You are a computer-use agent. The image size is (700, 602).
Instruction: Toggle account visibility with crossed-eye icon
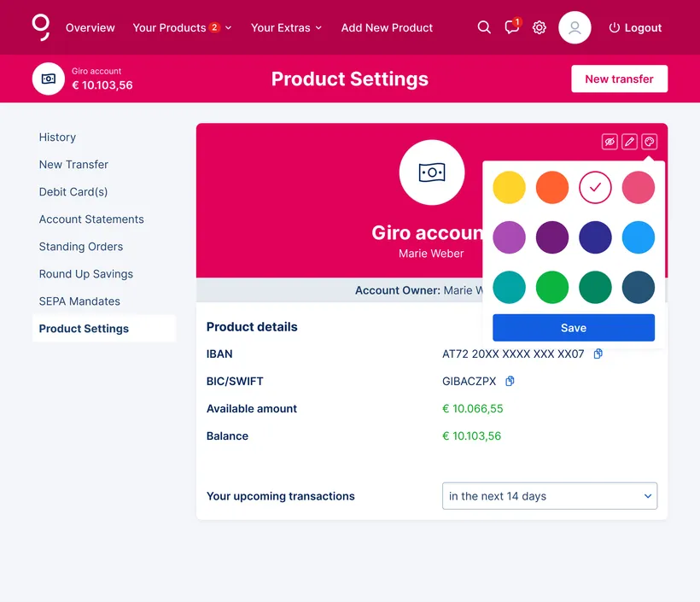click(x=610, y=142)
